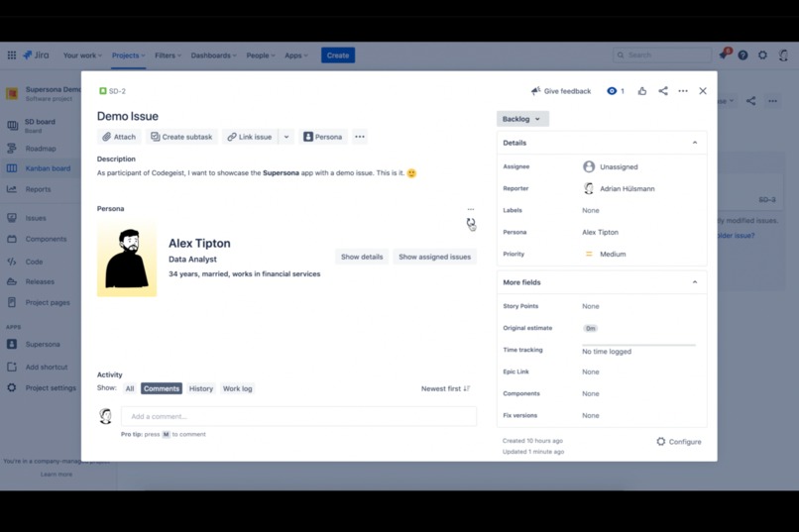Open Project pages in sidebar
Image resolution: width=799 pixels, height=532 pixels.
click(x=41, y=302)
